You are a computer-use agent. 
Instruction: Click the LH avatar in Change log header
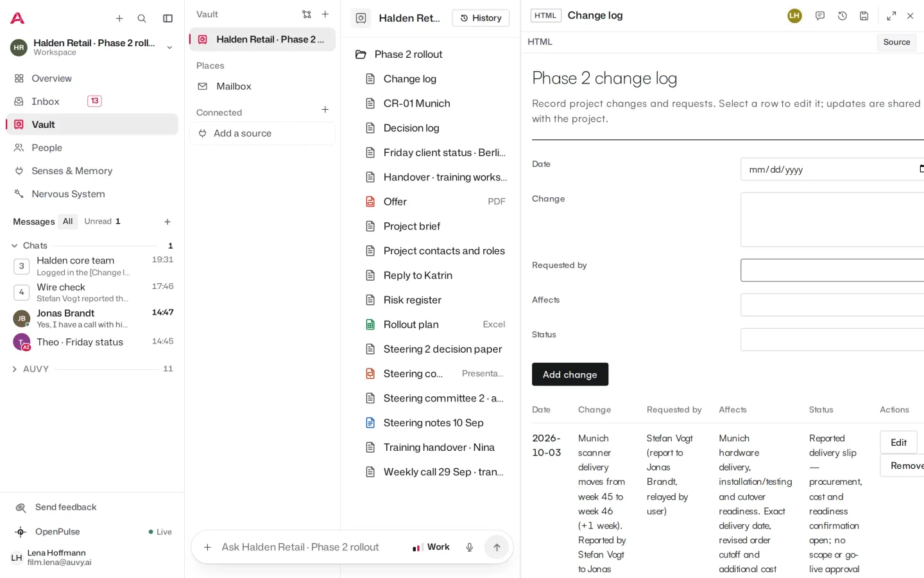coord(794,15)
